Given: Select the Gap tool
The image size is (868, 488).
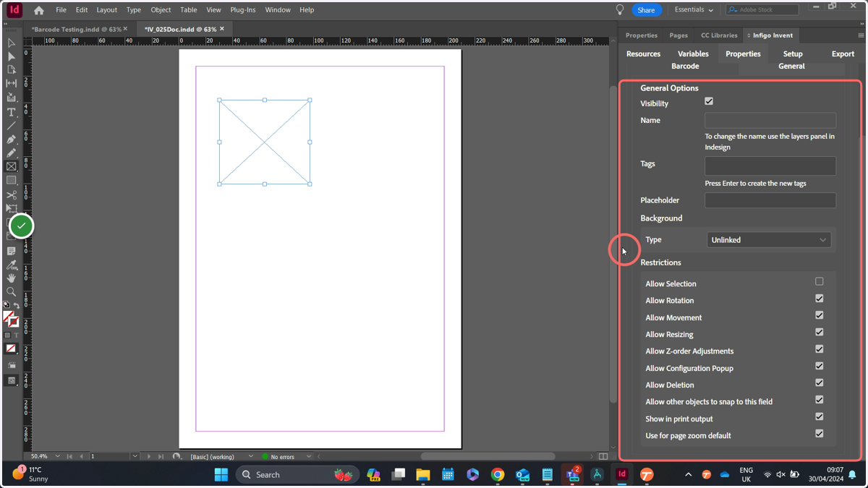Looking at the screenshot, I should (x=12, y=84).
